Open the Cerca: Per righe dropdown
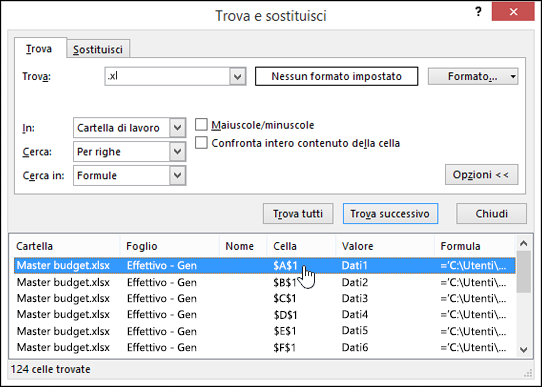 click(x=130, y=151)
